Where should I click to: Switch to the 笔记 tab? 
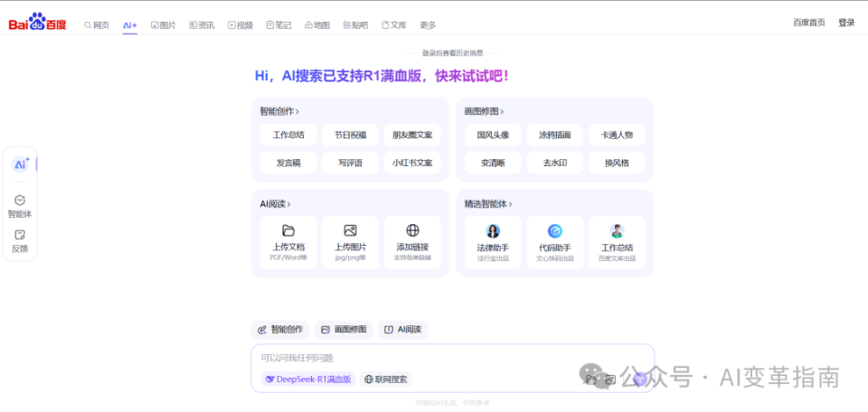pos(279,25)
